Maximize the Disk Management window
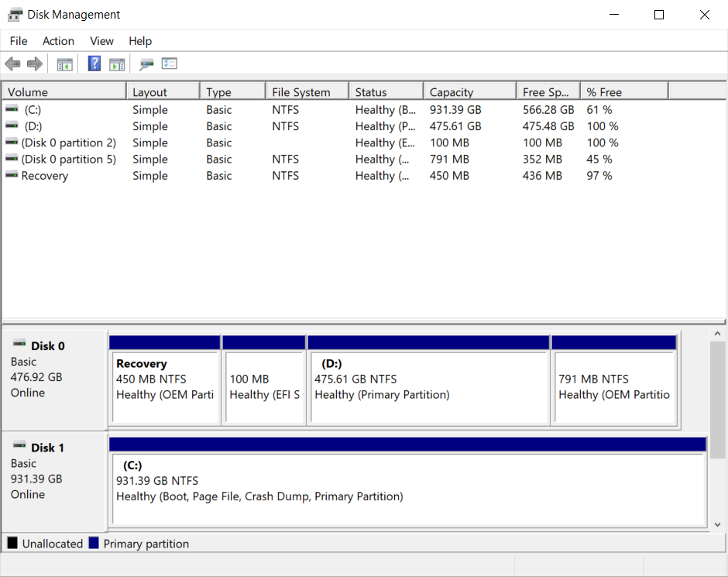Image resolution: width=728 pixels, height=577 pixels. (x=659, y=15)
